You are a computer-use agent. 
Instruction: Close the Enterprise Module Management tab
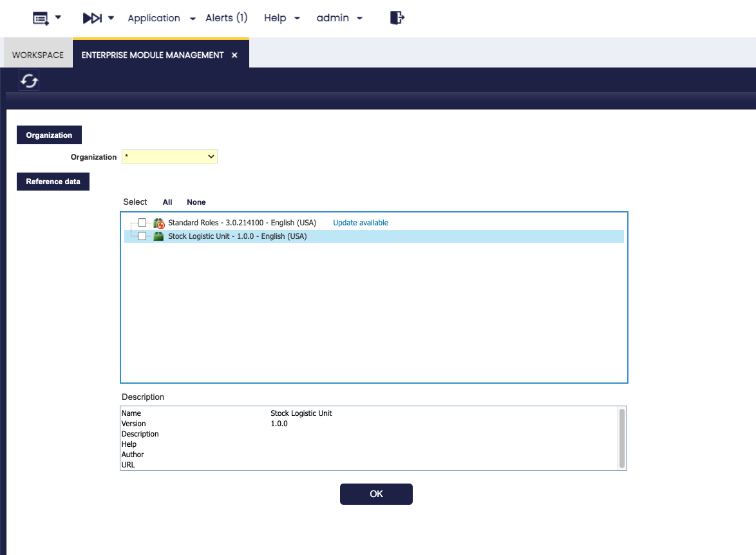pos(234,55)
